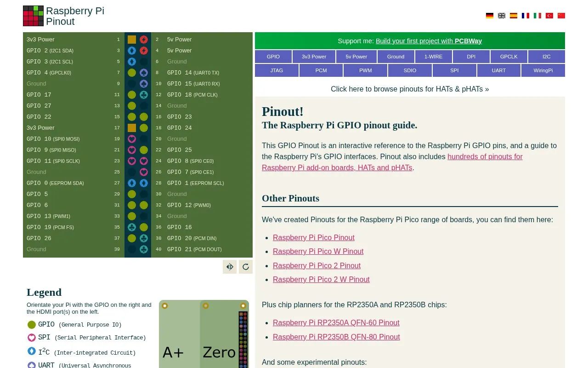Screen dimensions: 588x368
Task: Open the 3v3 Power tab
Action: [314, 57]
